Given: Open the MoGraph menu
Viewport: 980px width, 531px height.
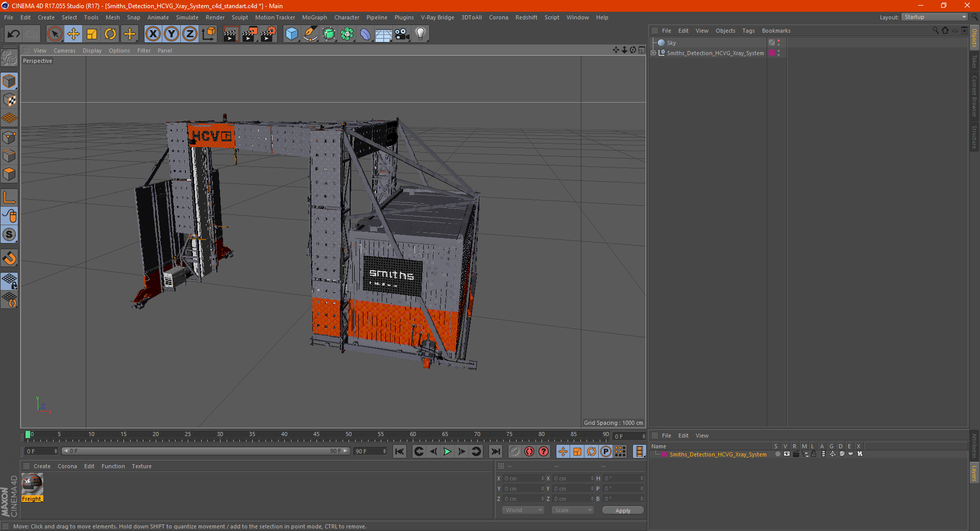Looking at the screenshot, I should pyautogui.click(x=314, y=17).
